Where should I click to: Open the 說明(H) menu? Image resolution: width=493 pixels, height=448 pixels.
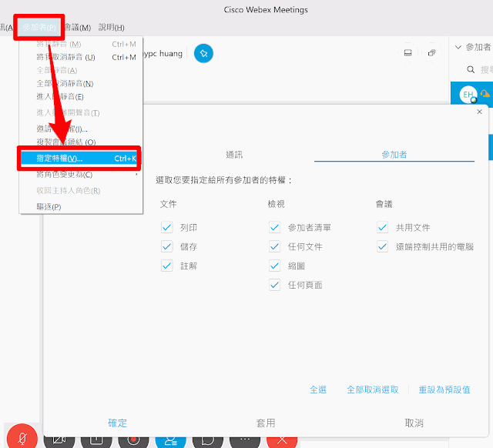pyautogui.click(x=111, y=28)
